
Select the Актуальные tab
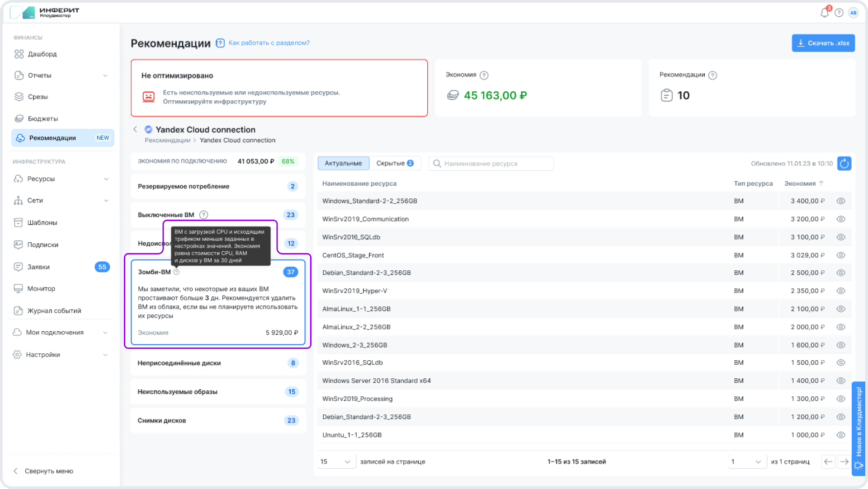click(343, 163)
